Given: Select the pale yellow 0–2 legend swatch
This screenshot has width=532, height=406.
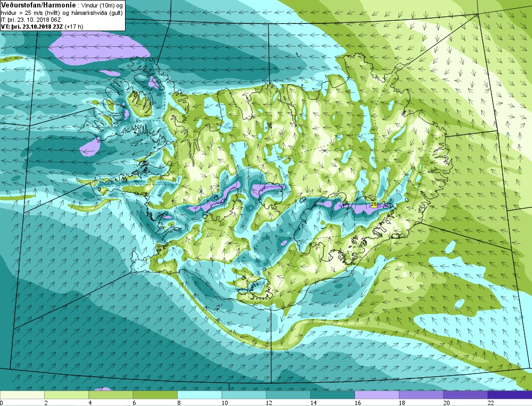Looking at the screenshot, I should click(22, 395).
